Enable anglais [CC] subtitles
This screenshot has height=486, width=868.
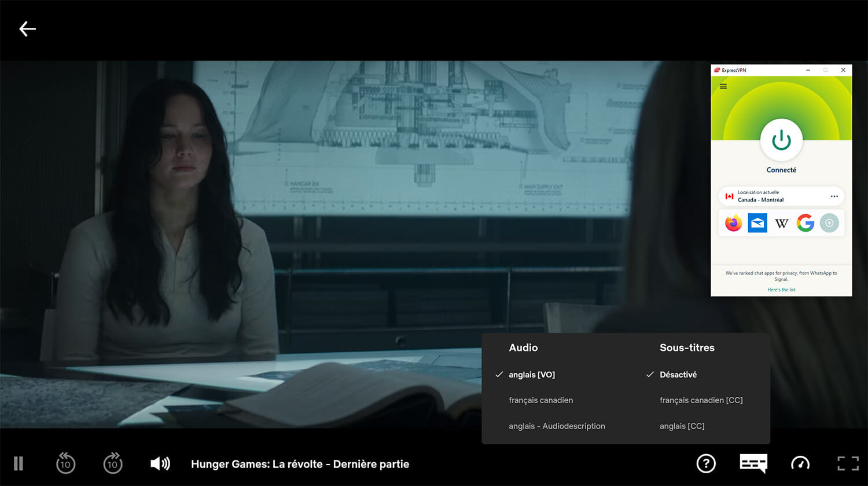(x=682, y=426)
